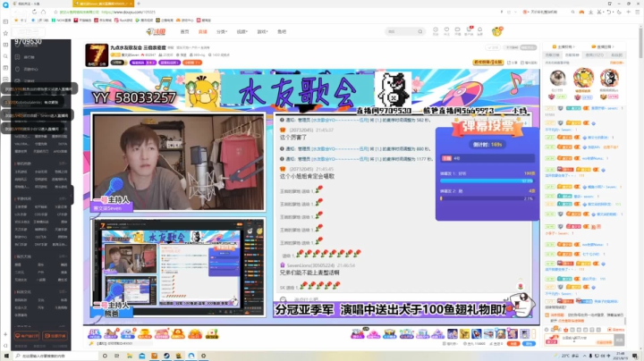Select the orange 直播 navigation item

203,31
